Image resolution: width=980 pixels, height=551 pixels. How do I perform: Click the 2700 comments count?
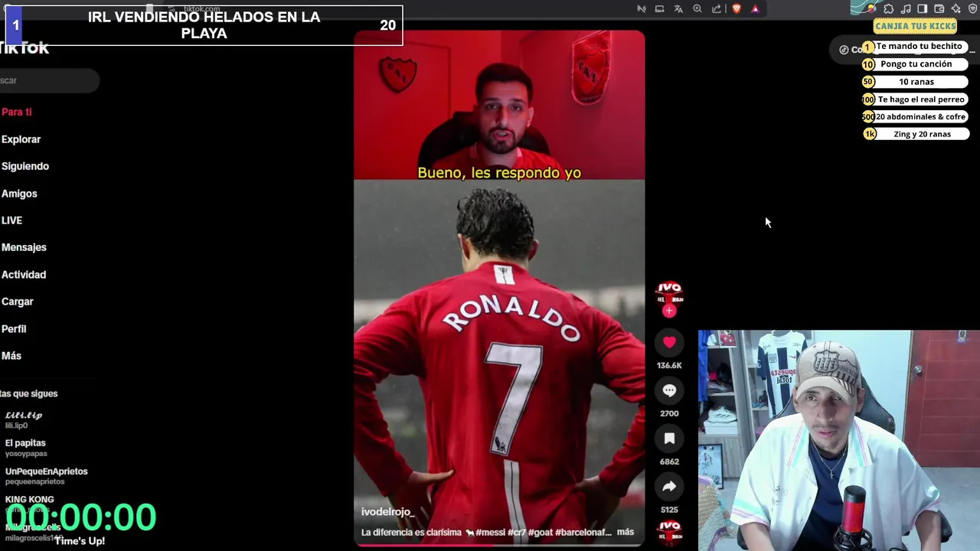coord(669,414)
